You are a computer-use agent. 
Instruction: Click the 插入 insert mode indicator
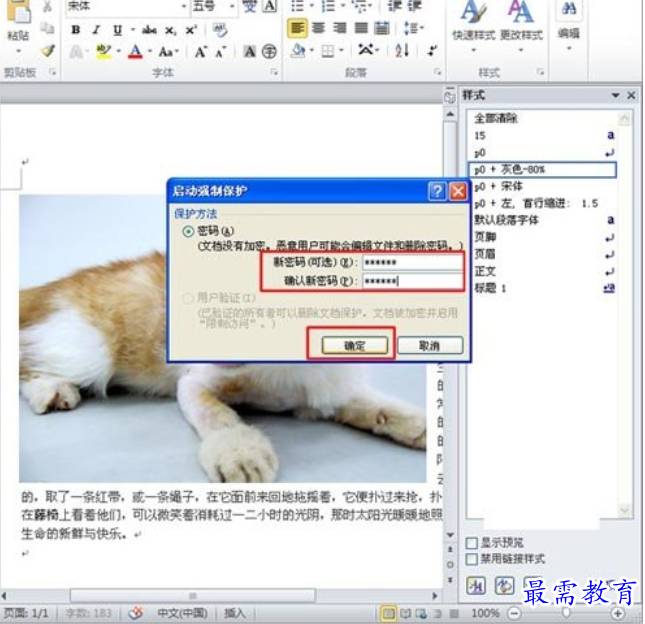[x=235, y=613]
